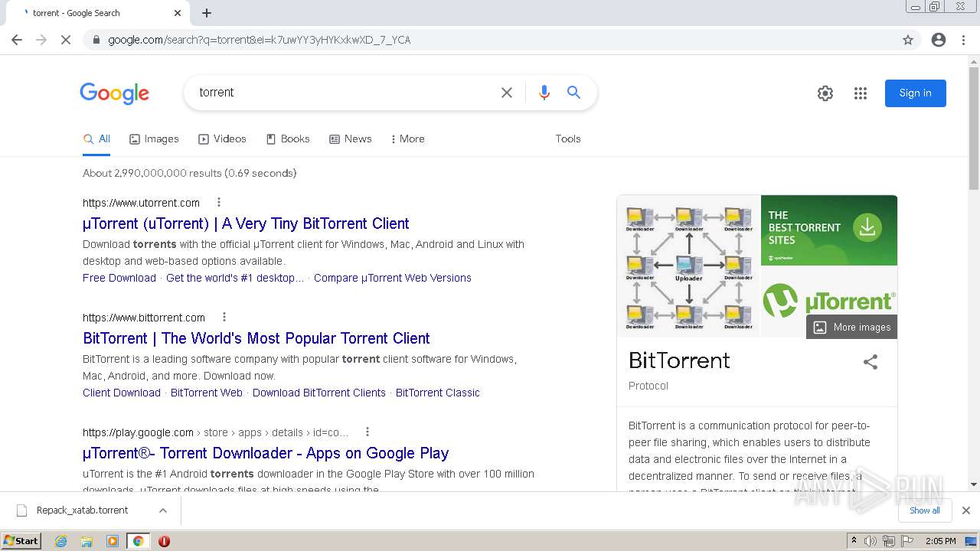The width and height of the screenshot is (980, 551).
Task: Open the Google apps grid
Action: click(861, 93)
